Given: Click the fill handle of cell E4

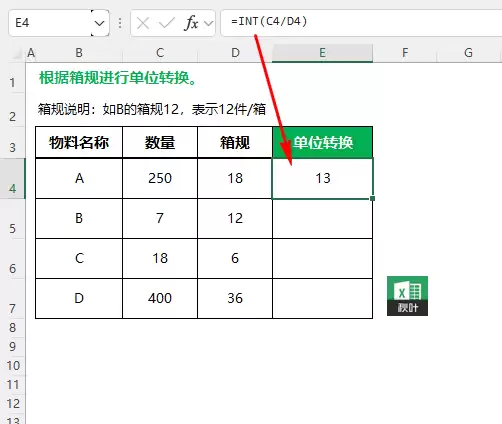Looking at the screenshot, I should pyautogui.click(x=372, y=198).
